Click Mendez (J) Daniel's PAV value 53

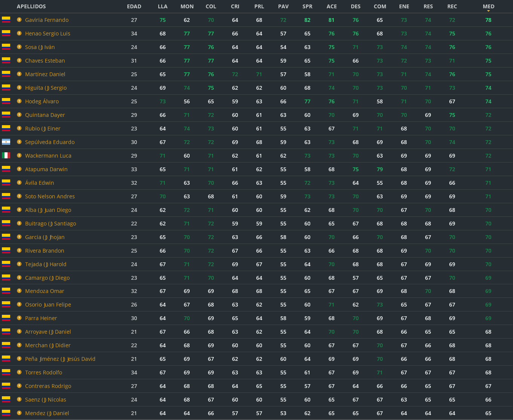pyautogui.click(x=283, y=413)
